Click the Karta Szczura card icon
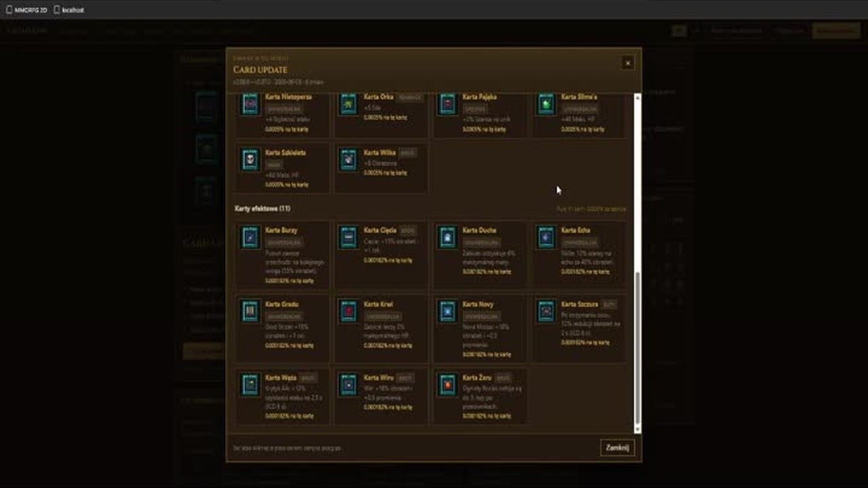 tap(546, 311)
